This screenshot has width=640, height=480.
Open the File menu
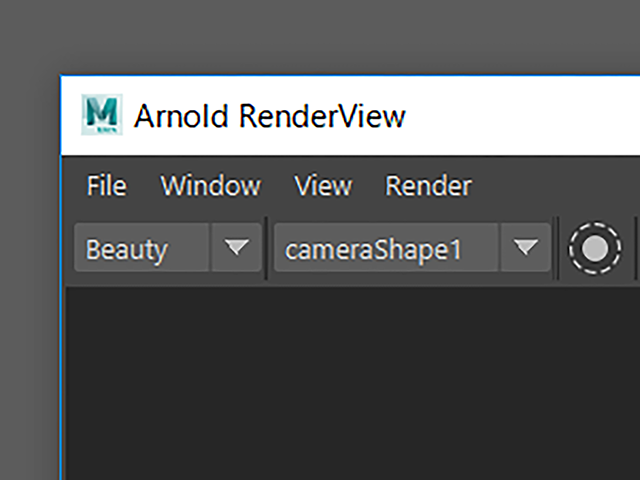pos(107,186)
